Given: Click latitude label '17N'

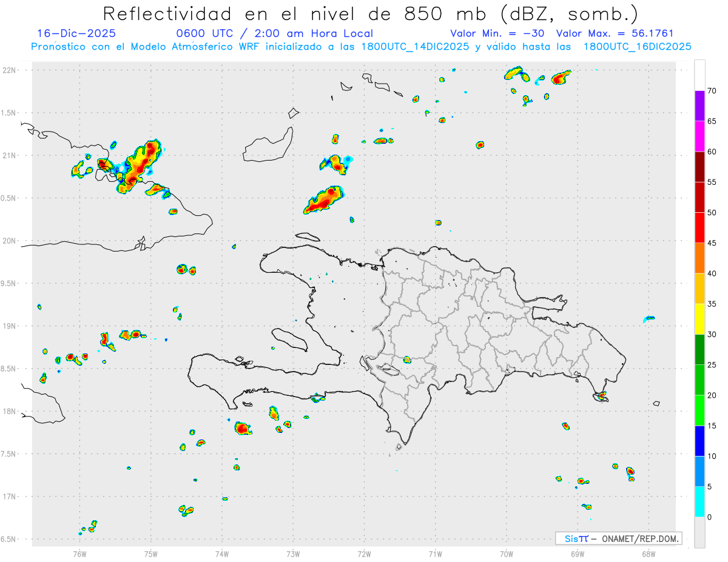Looking at the screenshot, I should [x=10, y=497].
